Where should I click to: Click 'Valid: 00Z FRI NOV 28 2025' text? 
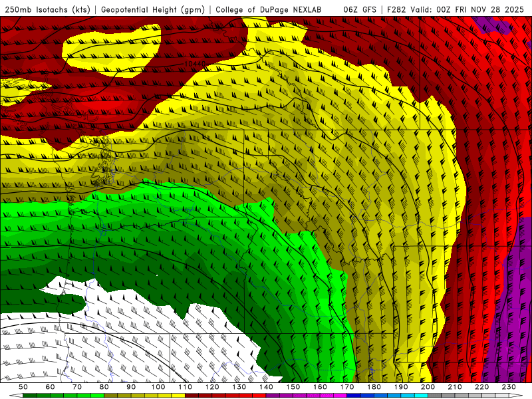[x=467, y=9]
